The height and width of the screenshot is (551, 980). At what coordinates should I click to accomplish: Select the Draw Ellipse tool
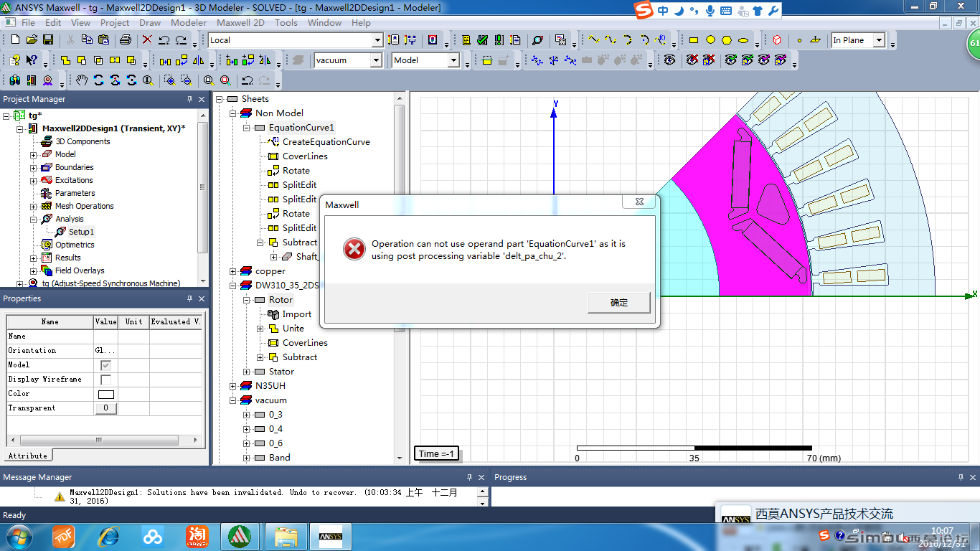[x=744, y=40]
